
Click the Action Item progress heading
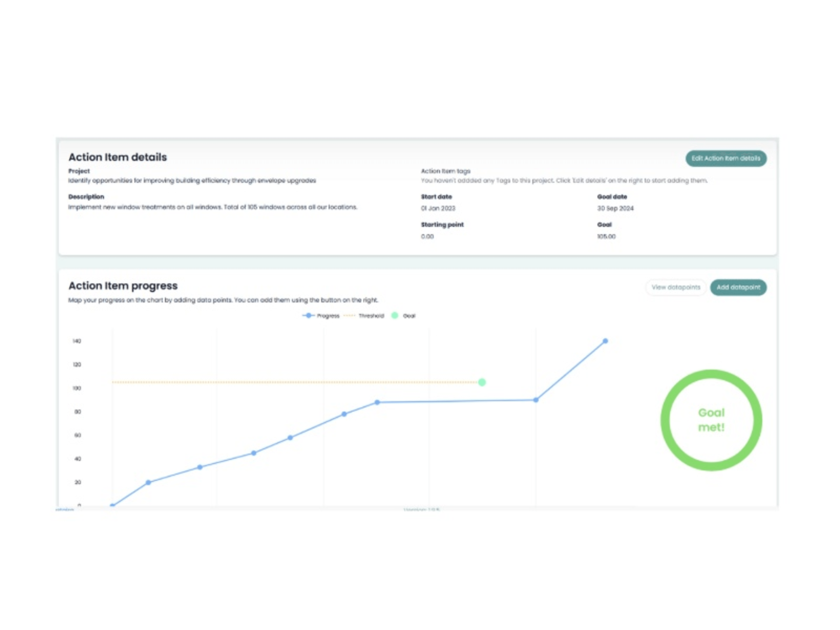pos(123,286)
